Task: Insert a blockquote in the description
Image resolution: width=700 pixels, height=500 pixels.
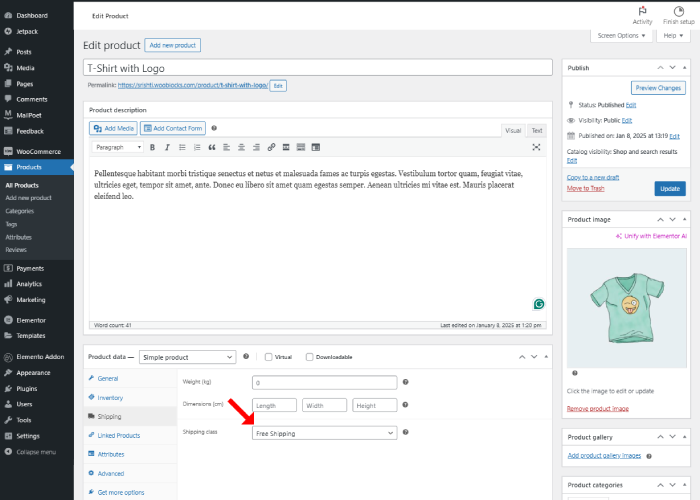Action: click(212, 147)
